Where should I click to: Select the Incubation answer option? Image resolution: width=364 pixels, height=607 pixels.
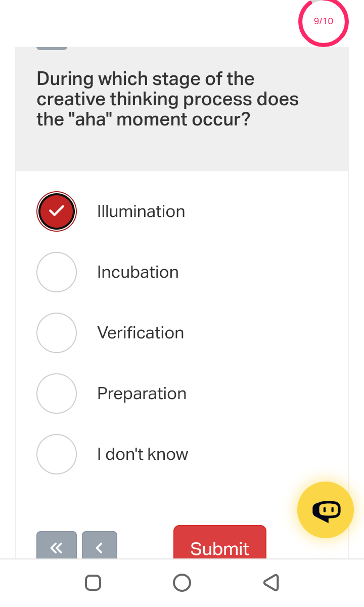point(56,272)
